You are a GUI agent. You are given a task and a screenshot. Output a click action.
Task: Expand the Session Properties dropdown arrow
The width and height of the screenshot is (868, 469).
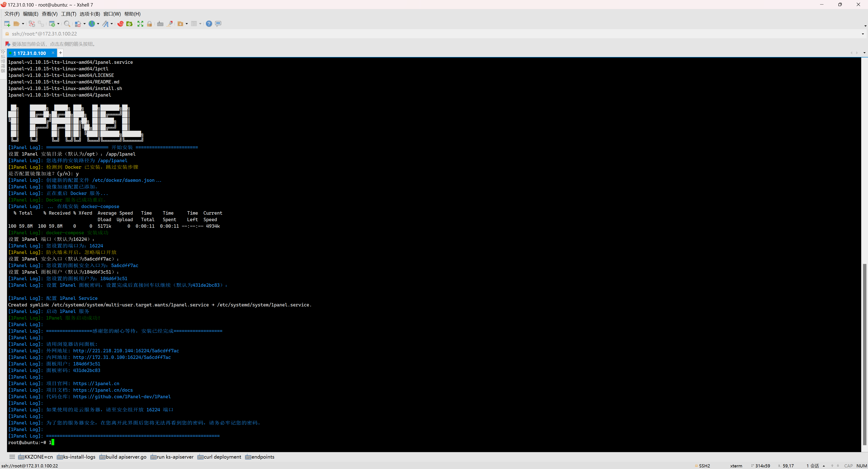click(58, 24)
